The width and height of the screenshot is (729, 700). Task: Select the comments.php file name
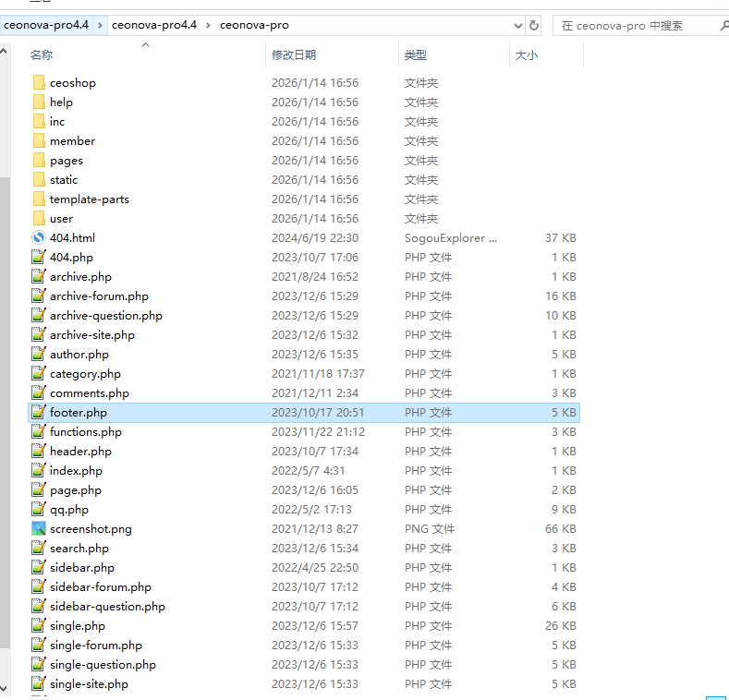[x=90, y=393]
